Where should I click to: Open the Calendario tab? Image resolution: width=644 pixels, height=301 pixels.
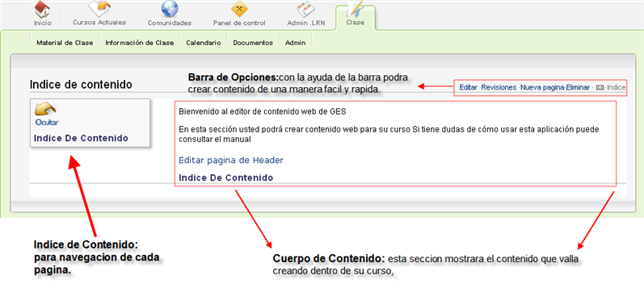pyautogui.click(x=204, y=43)
